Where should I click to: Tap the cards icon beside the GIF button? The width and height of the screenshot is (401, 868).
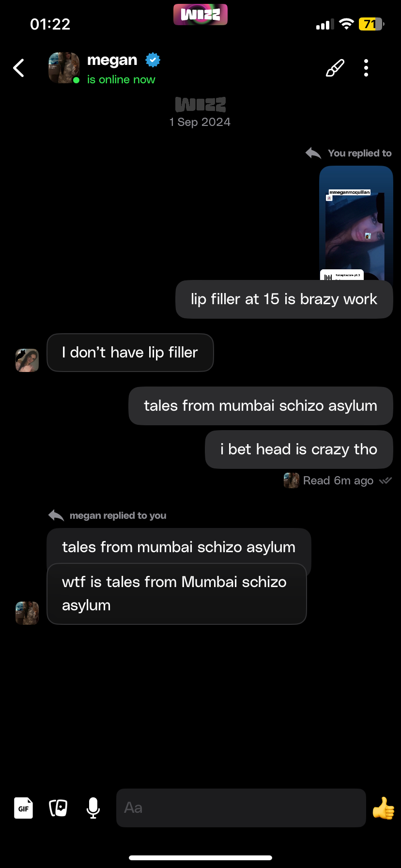click(x=58, y=808)
